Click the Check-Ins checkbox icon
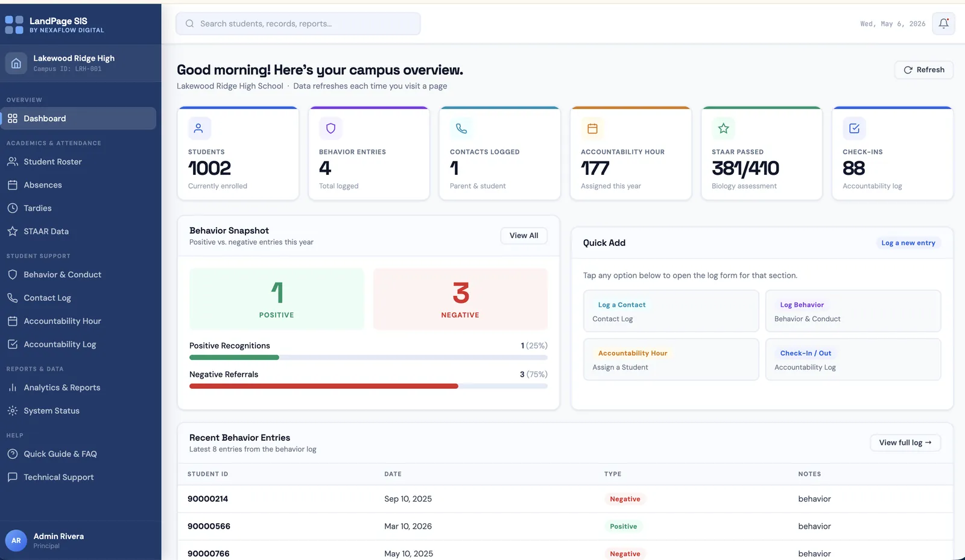 pos(854,128)
